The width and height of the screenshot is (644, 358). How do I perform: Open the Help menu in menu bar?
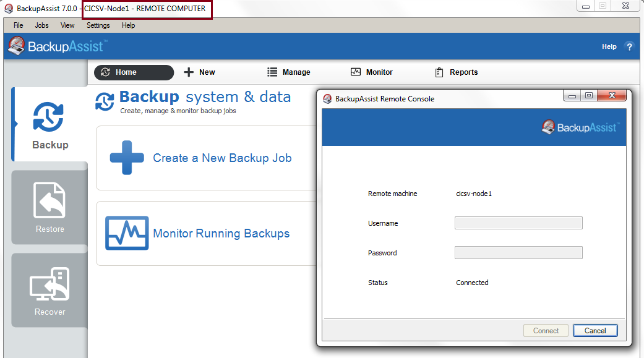128,25
